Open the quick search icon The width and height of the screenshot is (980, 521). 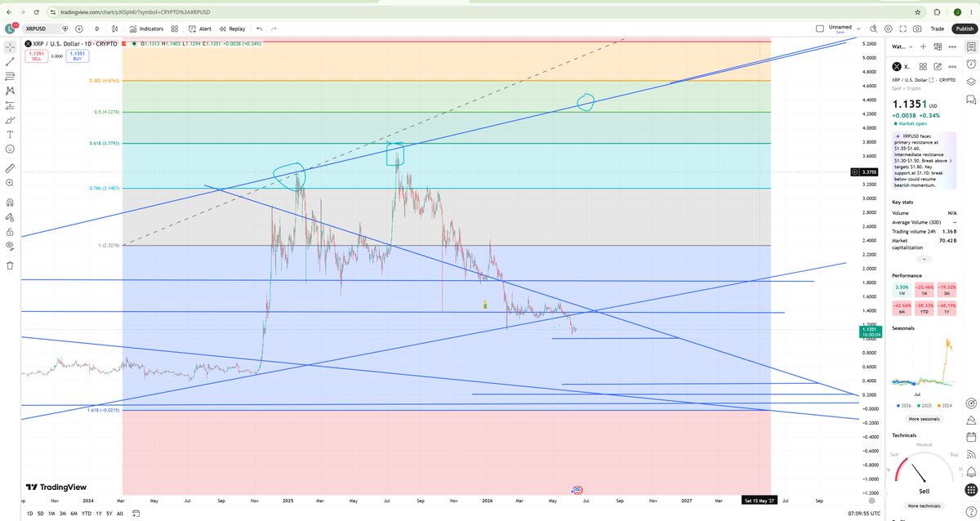click(x=875, y=29)
